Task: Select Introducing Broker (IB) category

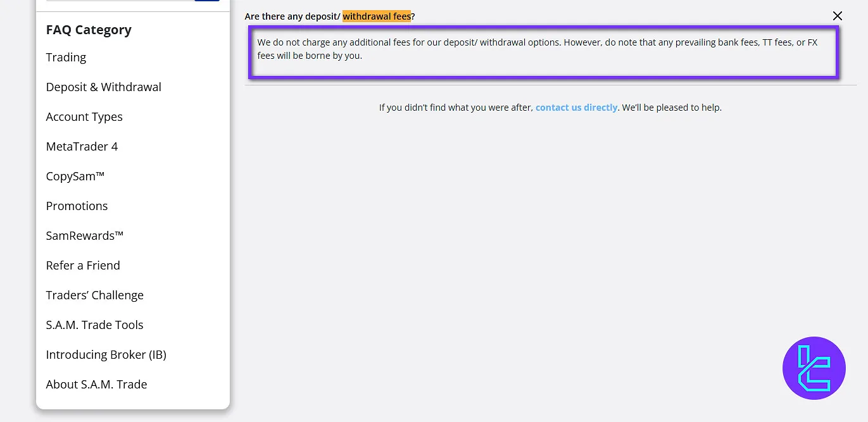Action: [106, 355]
